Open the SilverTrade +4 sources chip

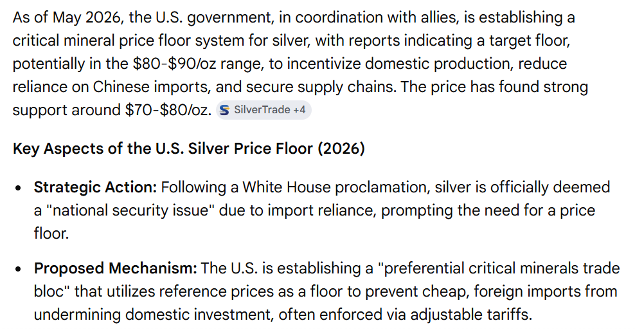pyautogui.click(x=264, y=110)
